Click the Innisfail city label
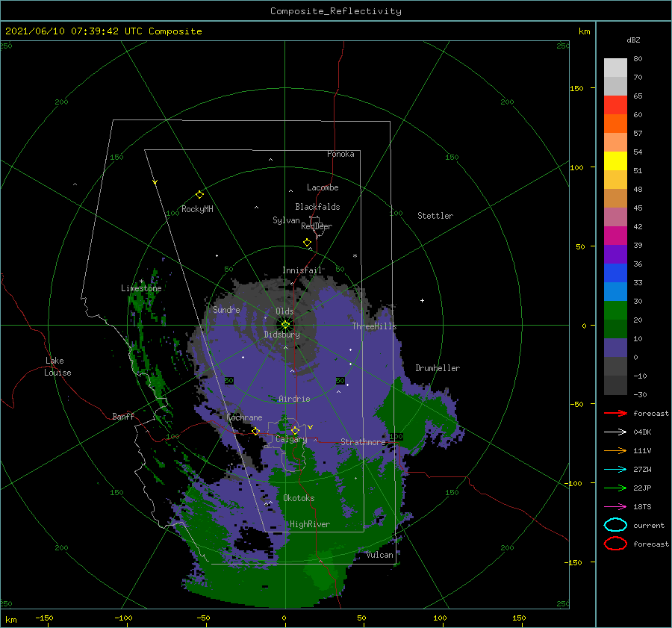This screenshot has width=672, height=628. click(302, 270)
